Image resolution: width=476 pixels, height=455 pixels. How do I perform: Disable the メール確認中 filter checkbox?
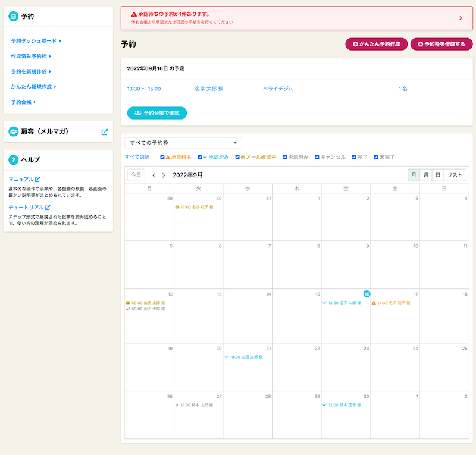(x=237, y=157)
